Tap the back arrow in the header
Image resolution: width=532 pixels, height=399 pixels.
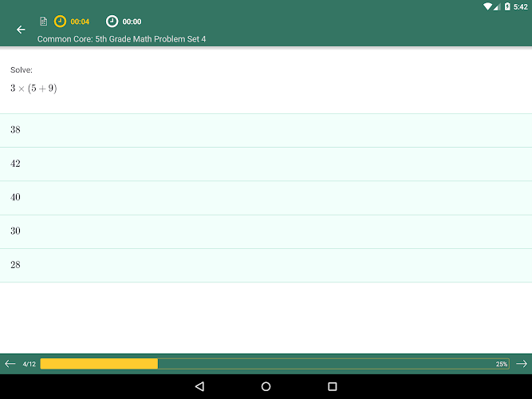click(x=21, y=30)
